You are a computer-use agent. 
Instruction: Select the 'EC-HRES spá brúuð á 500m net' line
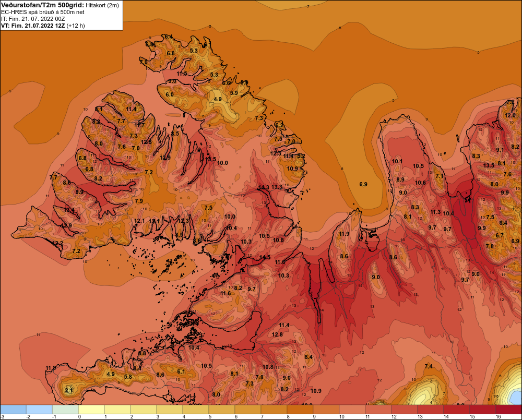tap(43, 12)
